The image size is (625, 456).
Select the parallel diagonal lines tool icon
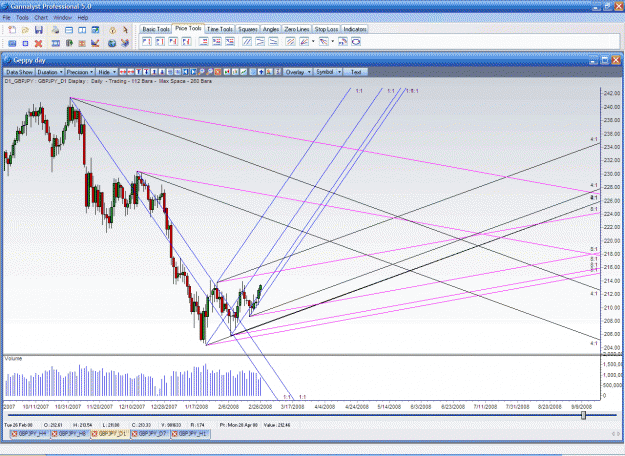[247, 41]
